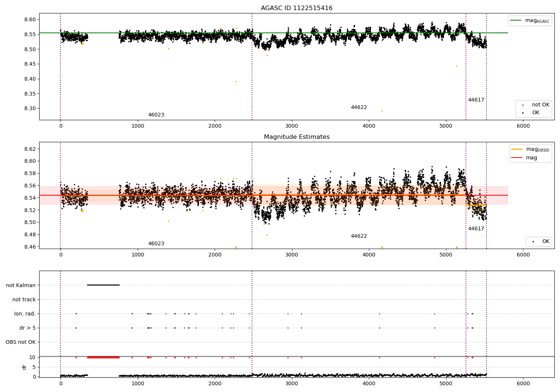Click the lowest orange outlier point in top plot
This screenshot has width=560, height=392.
(382, 111)
